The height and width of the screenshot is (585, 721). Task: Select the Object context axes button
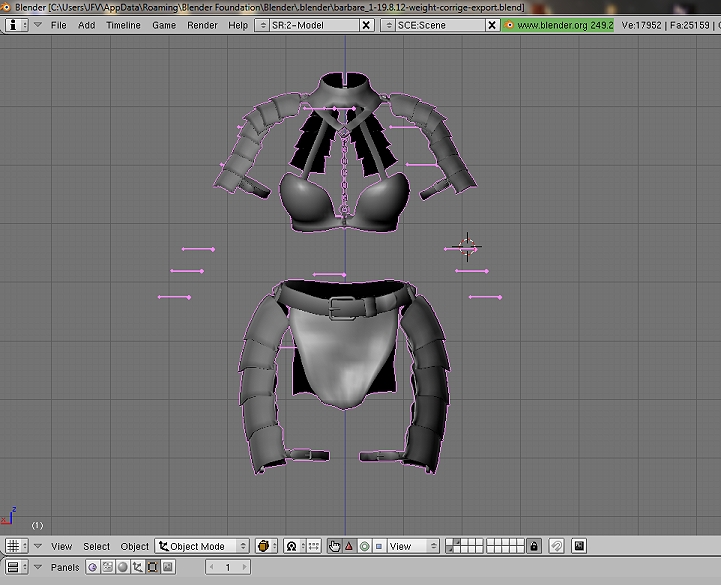[137, 567]
